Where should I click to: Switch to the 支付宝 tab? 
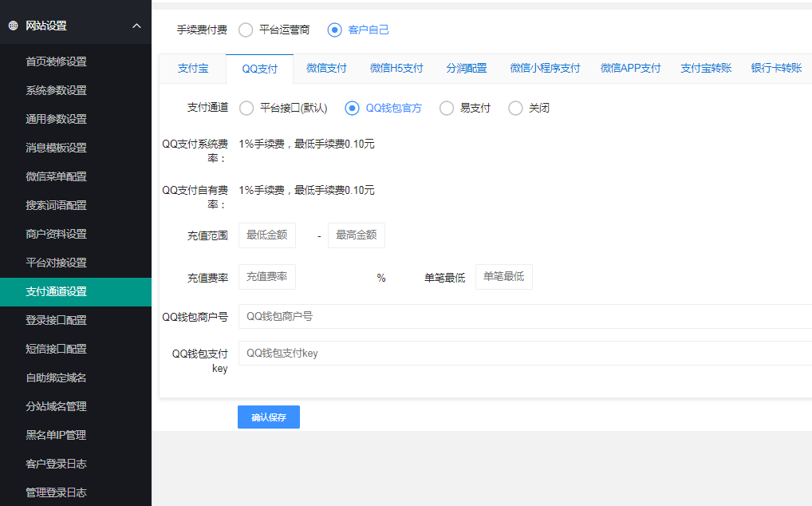[x=193, y=69]
